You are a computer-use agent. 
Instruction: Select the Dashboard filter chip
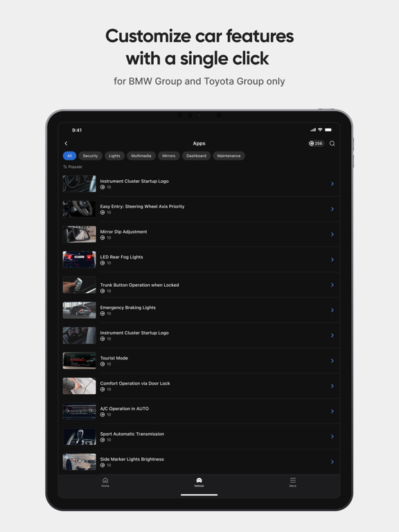click(197, 156)
